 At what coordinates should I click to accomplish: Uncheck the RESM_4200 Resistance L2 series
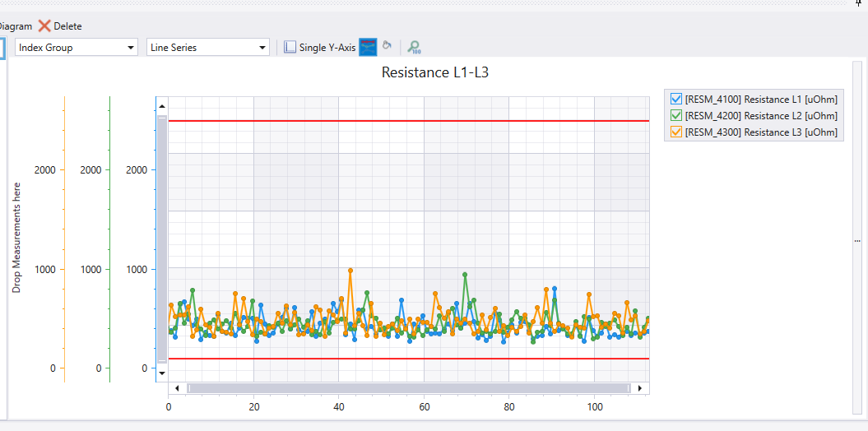pos(675,116)
